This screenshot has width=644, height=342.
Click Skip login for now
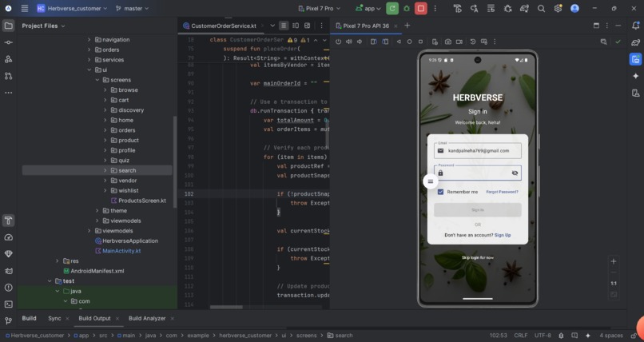click(477, 258)
